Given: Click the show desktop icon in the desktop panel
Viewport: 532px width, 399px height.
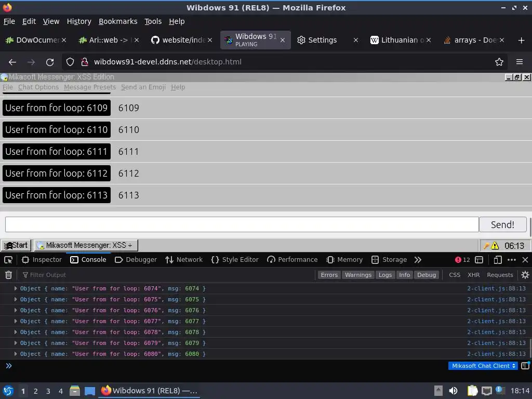Looking at the screenshot, I should [x=90, y=391].
